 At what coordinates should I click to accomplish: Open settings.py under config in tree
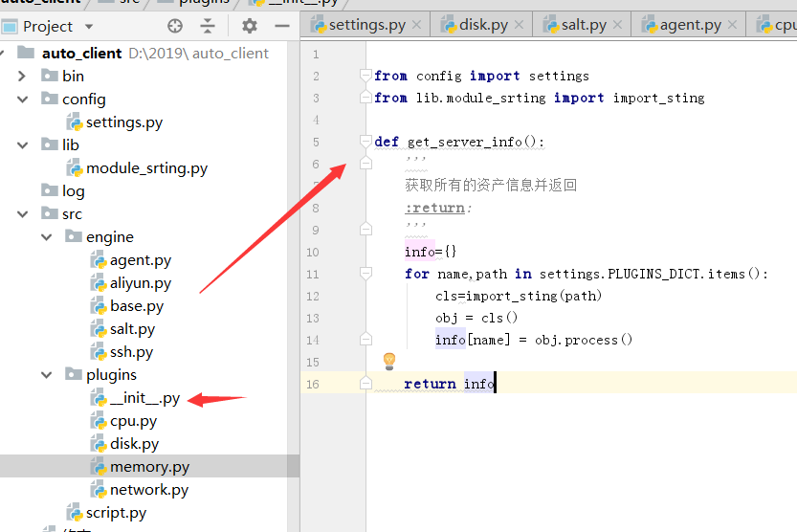coord(124,122)
